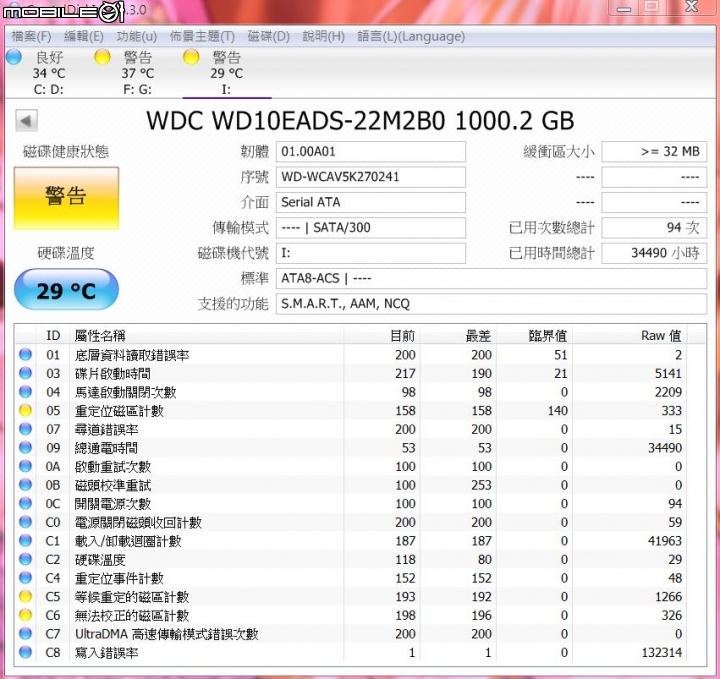
Task: Open the 佈景主題(T) menu
Action: click(x=202, y=36)
